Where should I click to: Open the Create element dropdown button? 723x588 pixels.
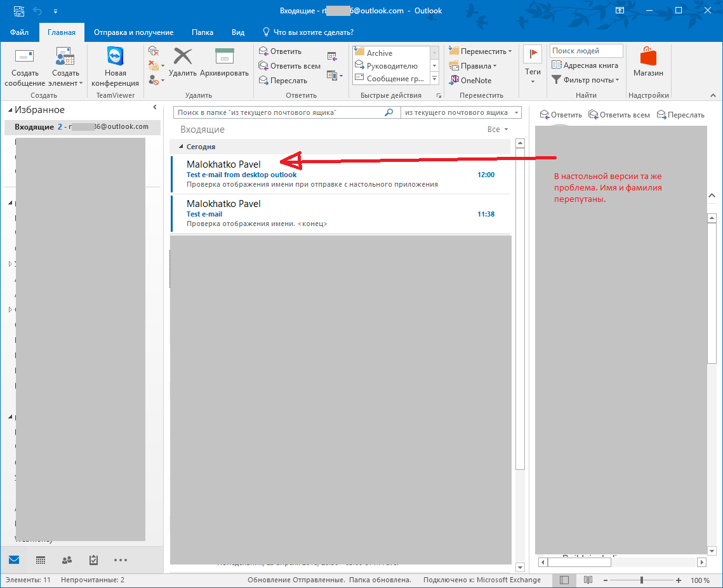(65, 67)
